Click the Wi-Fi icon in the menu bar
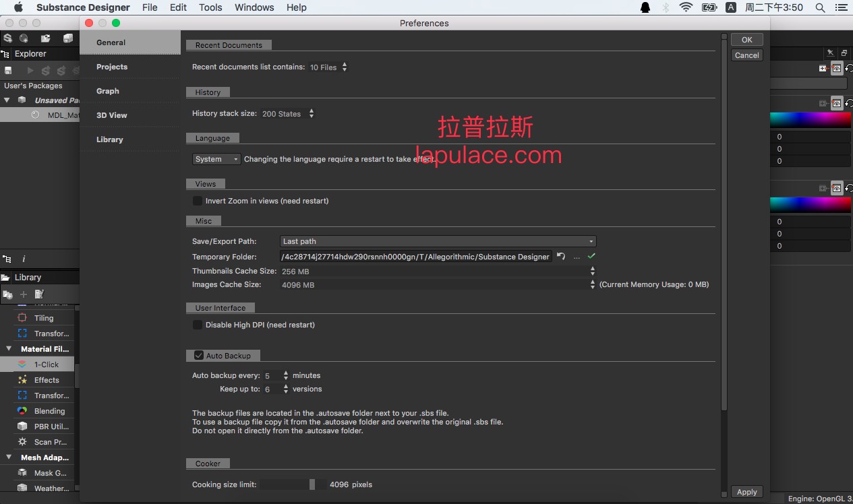This screenshot has height=504, width=853. point(686,7)
